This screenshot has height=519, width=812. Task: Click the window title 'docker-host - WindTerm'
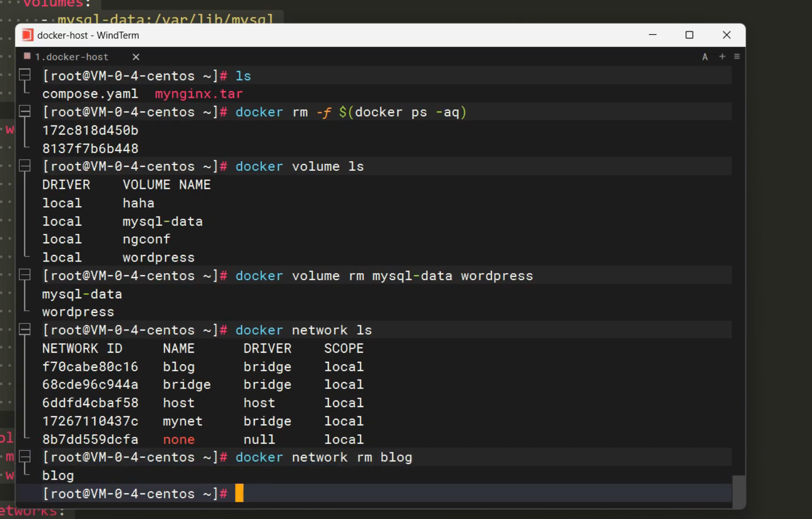(88, 35)
